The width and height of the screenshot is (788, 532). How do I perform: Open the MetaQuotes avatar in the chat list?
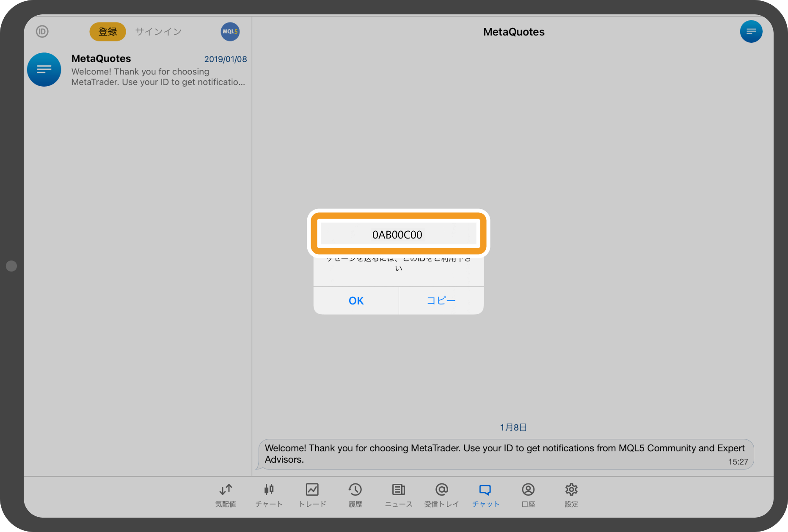(44, 69)
